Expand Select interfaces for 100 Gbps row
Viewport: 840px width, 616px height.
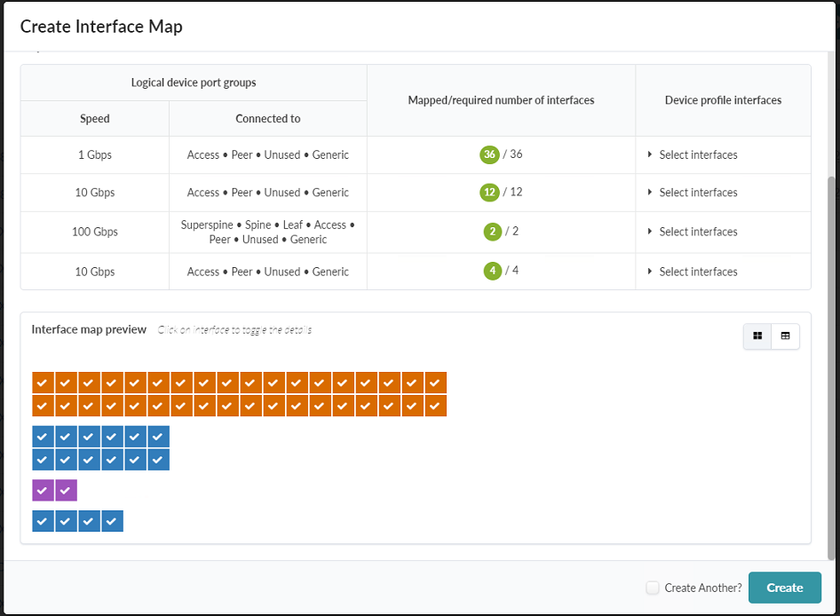point(698,232)
